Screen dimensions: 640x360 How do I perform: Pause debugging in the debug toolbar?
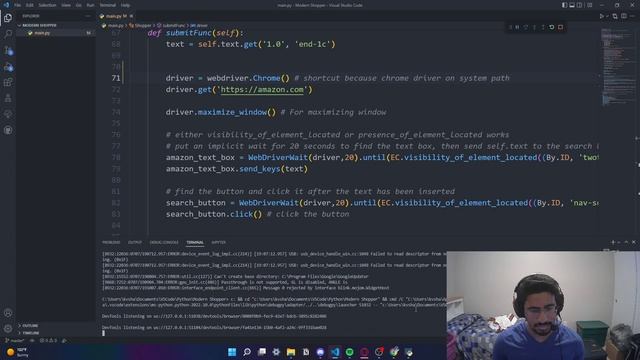pyautogui.click(x=517, y=27)
